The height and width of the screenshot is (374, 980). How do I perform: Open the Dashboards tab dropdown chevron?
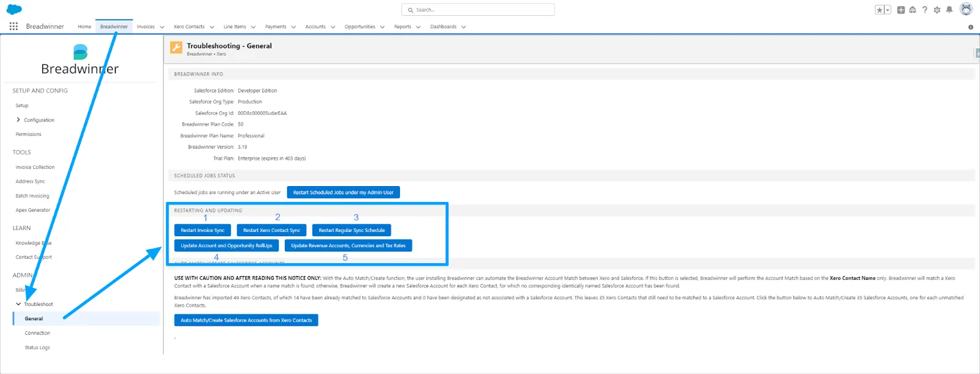(x=464, y=27)
